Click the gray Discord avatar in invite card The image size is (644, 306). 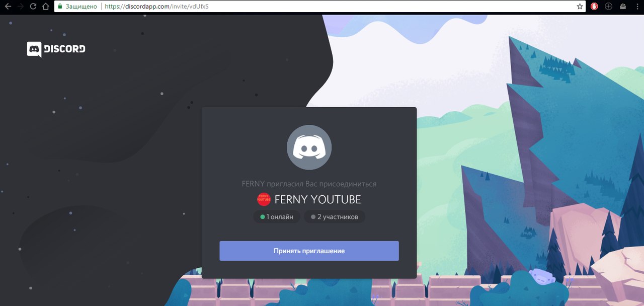click(309, 147)
